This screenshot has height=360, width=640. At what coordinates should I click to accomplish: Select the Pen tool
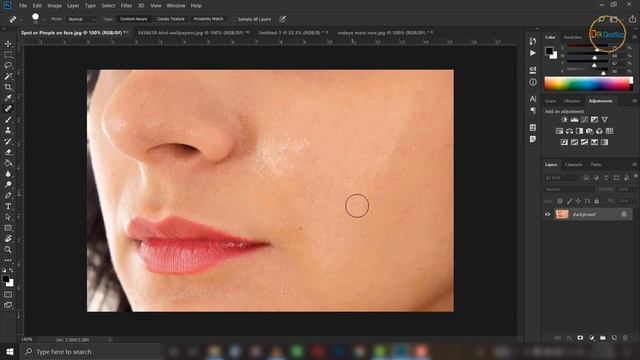click(8, 196)
